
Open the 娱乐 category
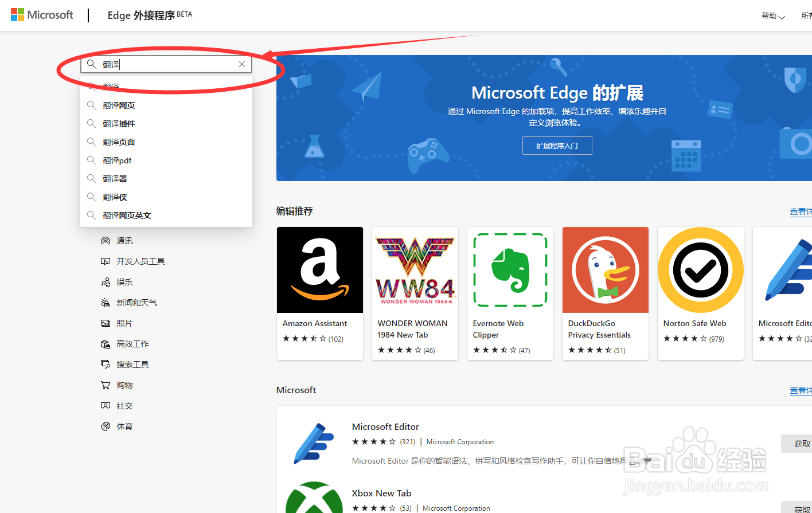(x=124, y=282)
